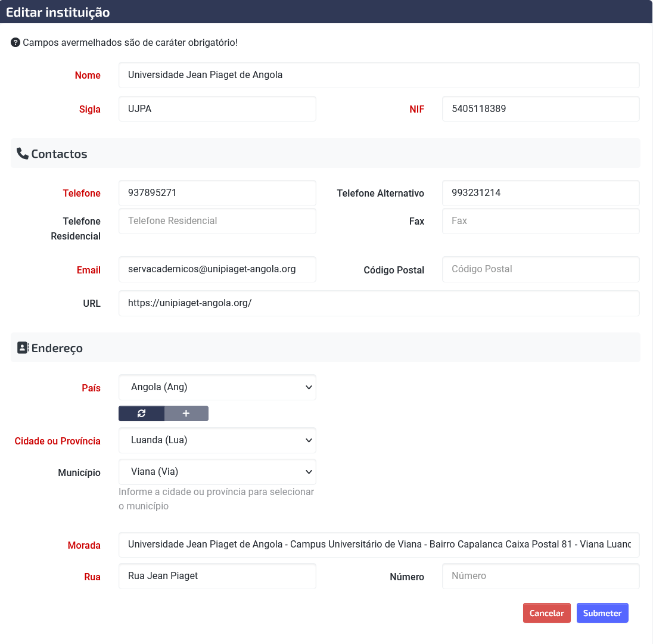Image resolution: width=653 pixels, height=644 pixels.
Task: Focus the Nome input field
Action: [x=379, y=75]
